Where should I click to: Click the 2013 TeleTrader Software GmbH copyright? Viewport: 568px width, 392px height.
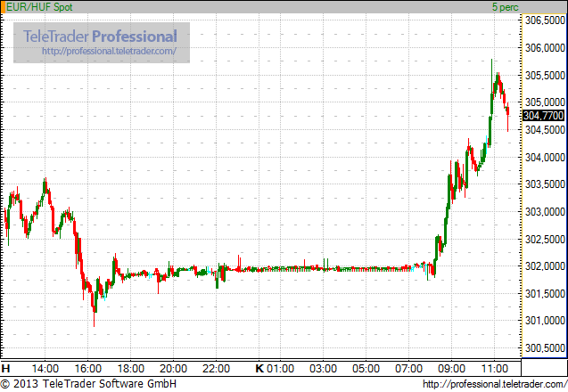[x=88, y=384]
